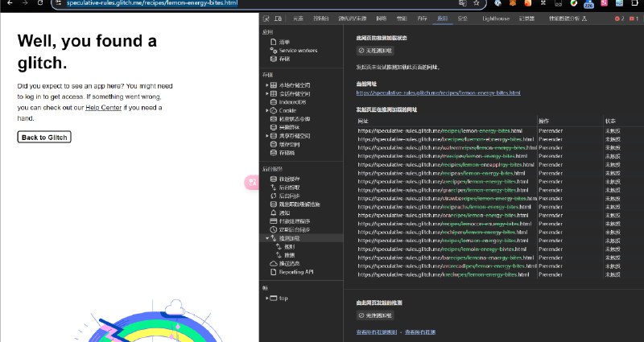Switch to the 源代码/来源 tab

[353, 19]
